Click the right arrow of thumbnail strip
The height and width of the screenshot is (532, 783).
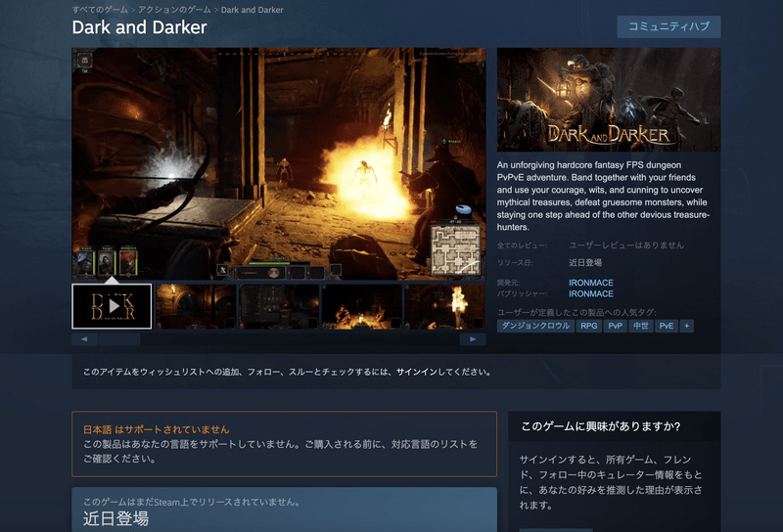[x=473, y=339]
